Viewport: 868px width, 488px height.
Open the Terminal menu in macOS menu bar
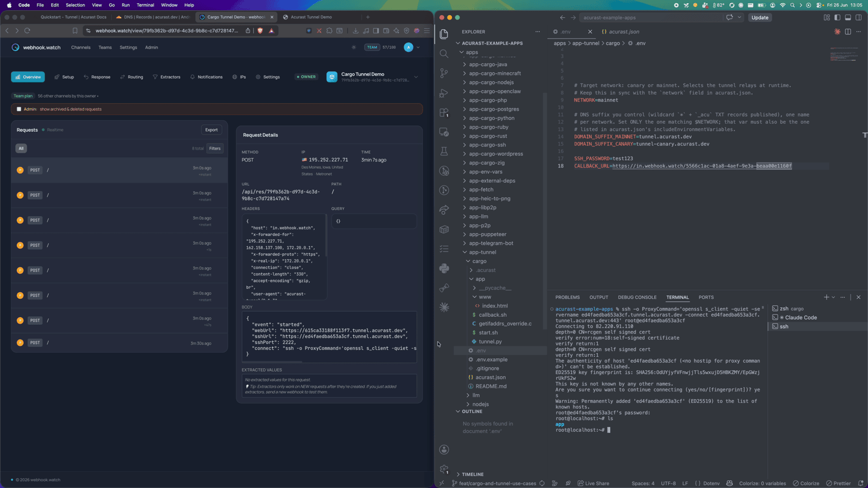point(145,5)
